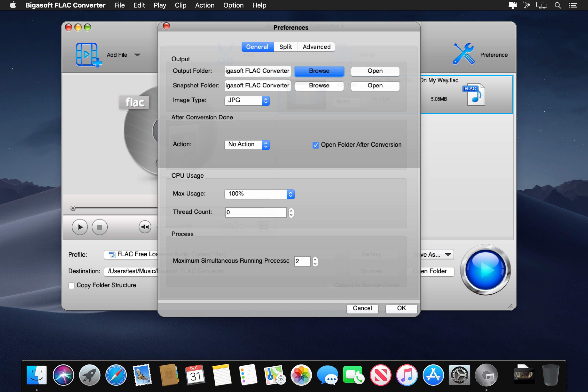
Task: Open the Option menu
Action: (233, 5)
